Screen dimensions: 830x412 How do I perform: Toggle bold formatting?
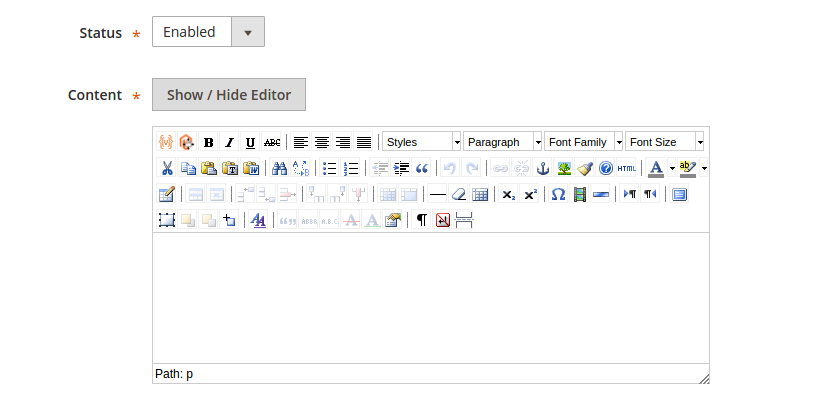point(208,142)
